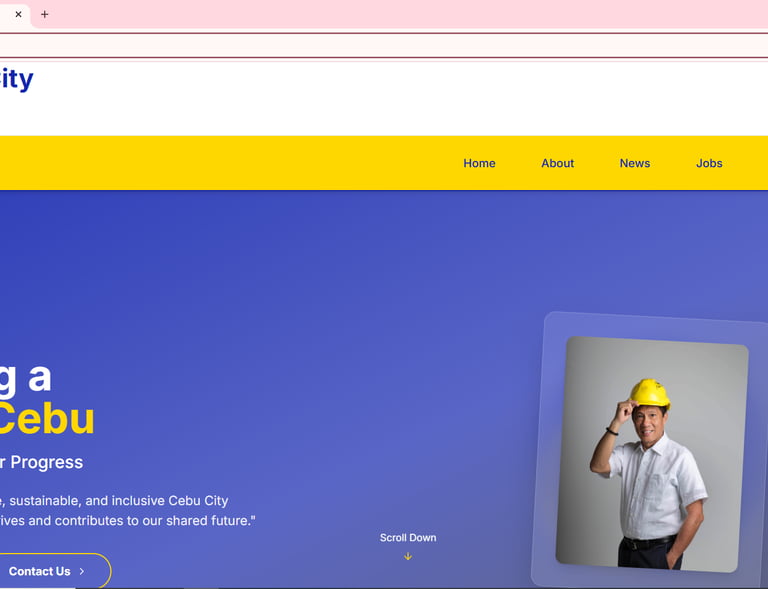The height and width of the screenshot is (589, 768).
Task: Click the man in hard hat photo
Action: (x=651, y=454)
